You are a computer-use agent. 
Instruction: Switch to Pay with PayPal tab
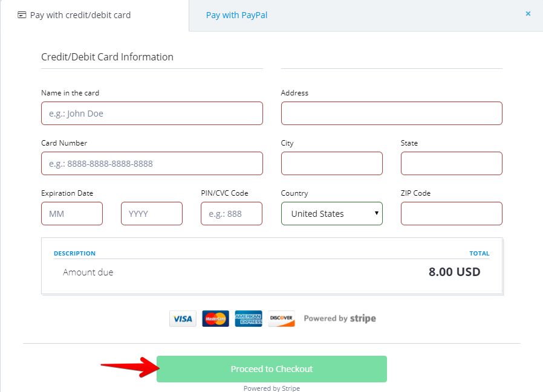pyautogui.click(x=236, y=15)
